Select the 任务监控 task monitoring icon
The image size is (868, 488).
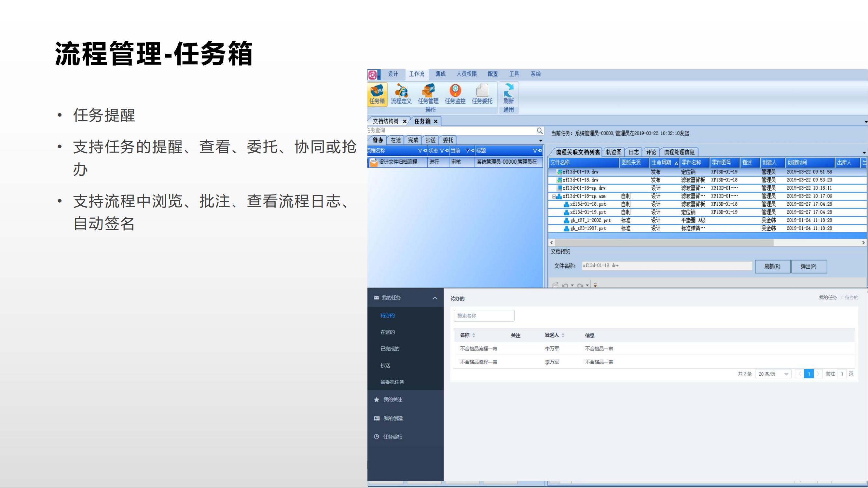point(455,94)
